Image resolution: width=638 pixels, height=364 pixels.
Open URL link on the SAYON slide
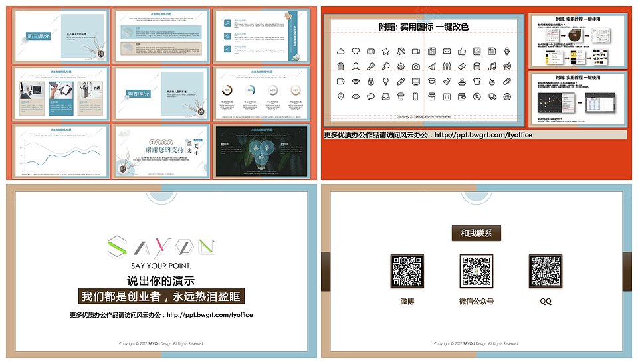tap(210, 315)
